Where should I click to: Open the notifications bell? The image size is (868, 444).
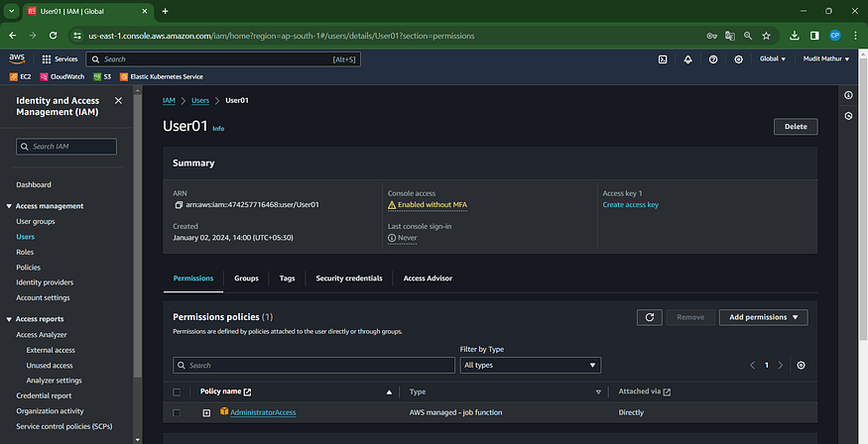click(687, 59)
